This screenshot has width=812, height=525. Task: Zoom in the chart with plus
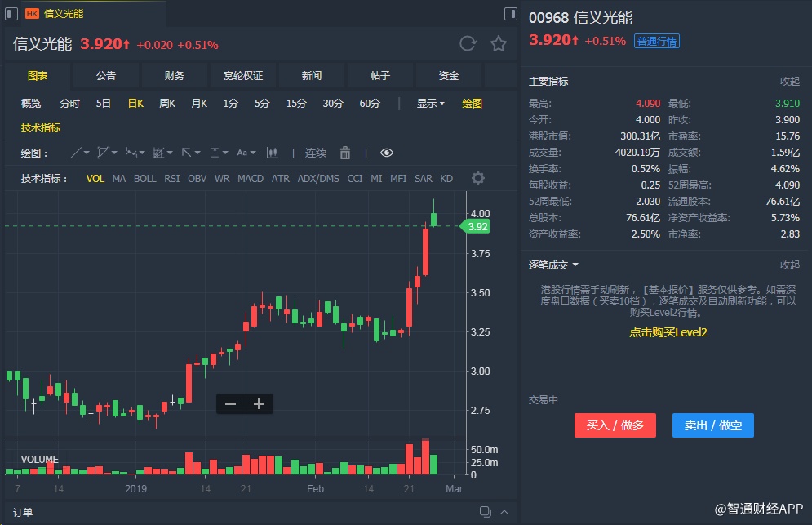pos(259,403)
